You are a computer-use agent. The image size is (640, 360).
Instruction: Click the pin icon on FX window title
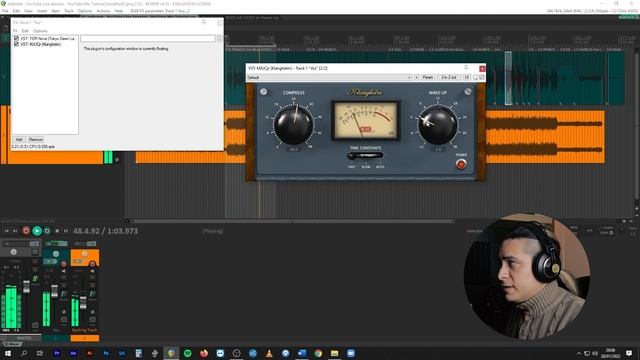click(204, 22)
